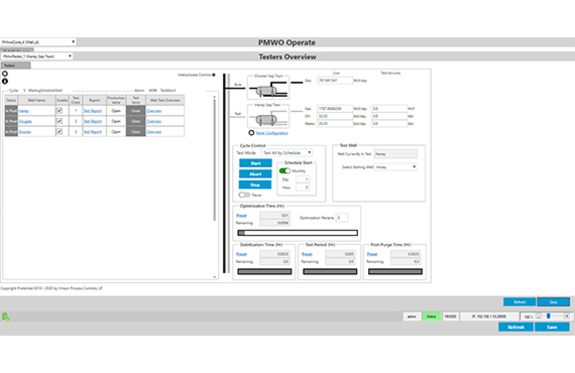
Task: Click the zoom out minus icon
Action: (x=539, y=316)
